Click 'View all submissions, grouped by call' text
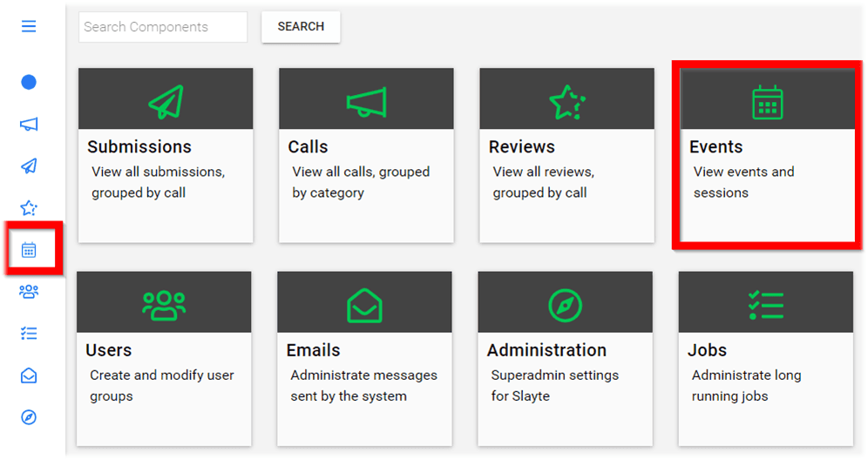Screen dimensions: 868x460 click(x=159, y=182)
